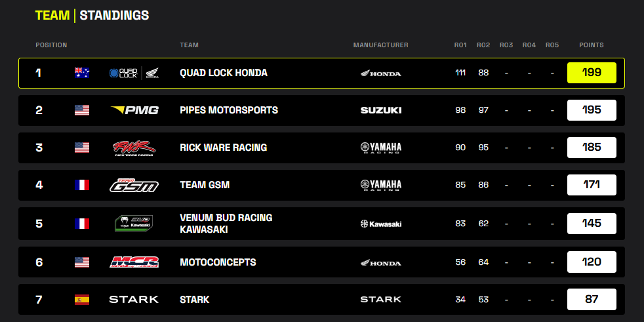This screenshot has width=644, height=322.
Task: Click the yellow 199 points badge
Action: click(592, 73)
